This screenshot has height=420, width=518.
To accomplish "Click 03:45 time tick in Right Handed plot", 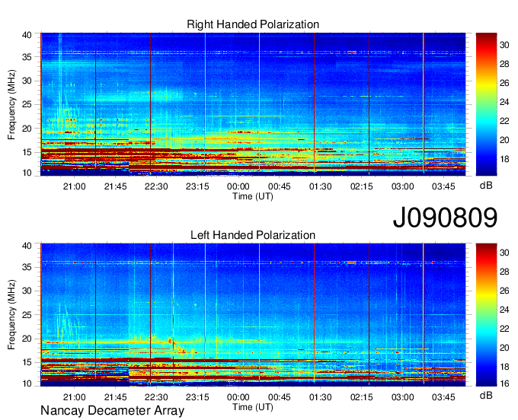I will point(443,186).
